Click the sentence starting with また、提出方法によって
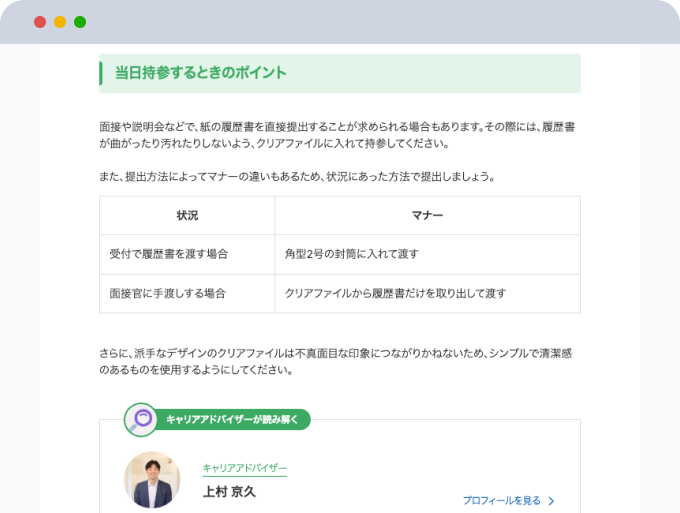680x513 pixels. (297, 176)
